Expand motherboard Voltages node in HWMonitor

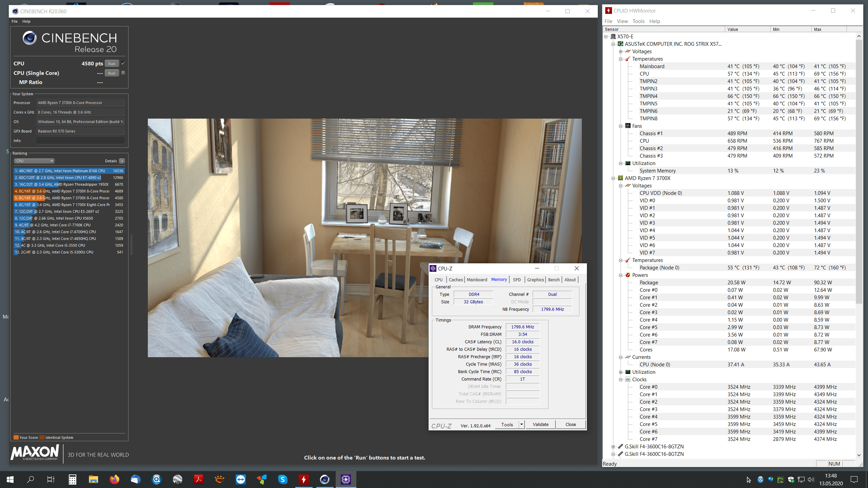point(621,52)
